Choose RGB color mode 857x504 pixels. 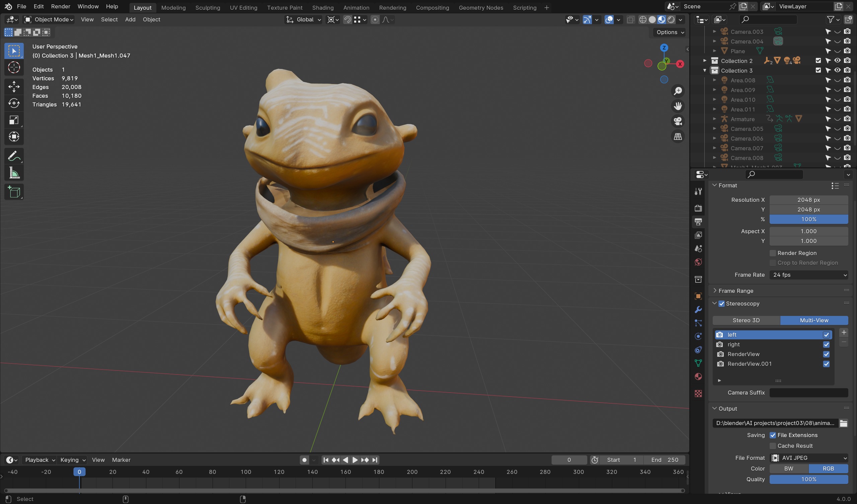point(828,469)
